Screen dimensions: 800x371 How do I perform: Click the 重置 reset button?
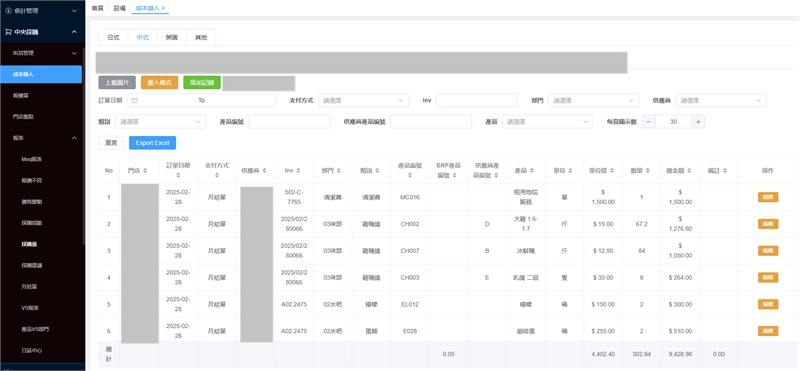coord(111,143)
